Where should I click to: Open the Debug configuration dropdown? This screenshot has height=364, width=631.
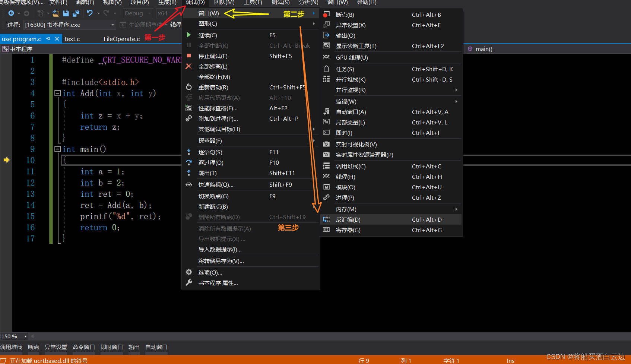pyautogui.click(x=138, y=13)
